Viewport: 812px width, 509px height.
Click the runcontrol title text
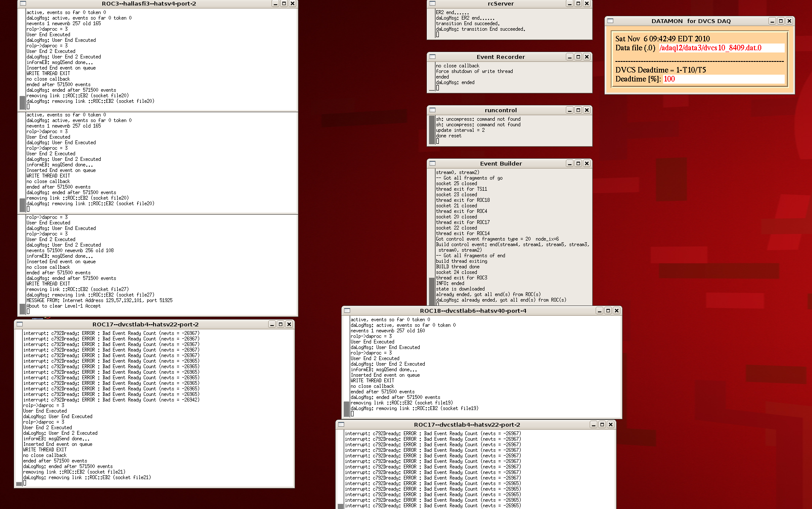(501, 110)
